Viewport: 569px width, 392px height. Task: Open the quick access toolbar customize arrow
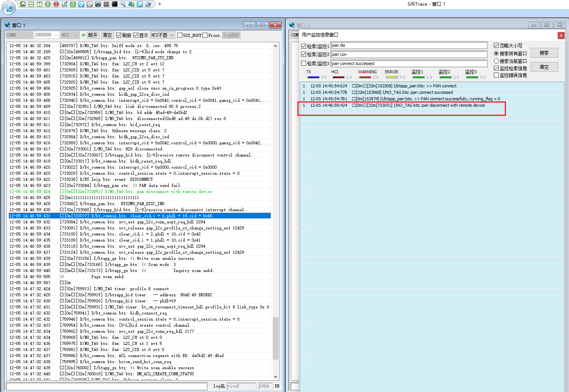pos(160,4)
